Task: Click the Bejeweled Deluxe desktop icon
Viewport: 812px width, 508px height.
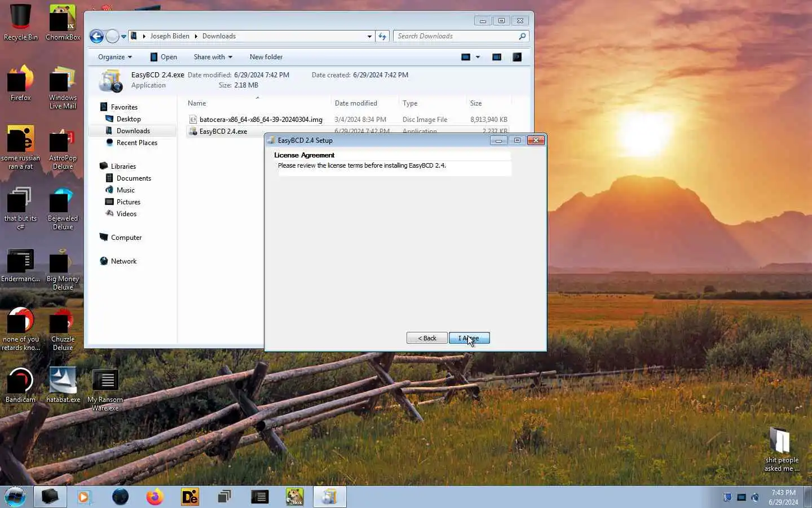Action: (63, 208)
